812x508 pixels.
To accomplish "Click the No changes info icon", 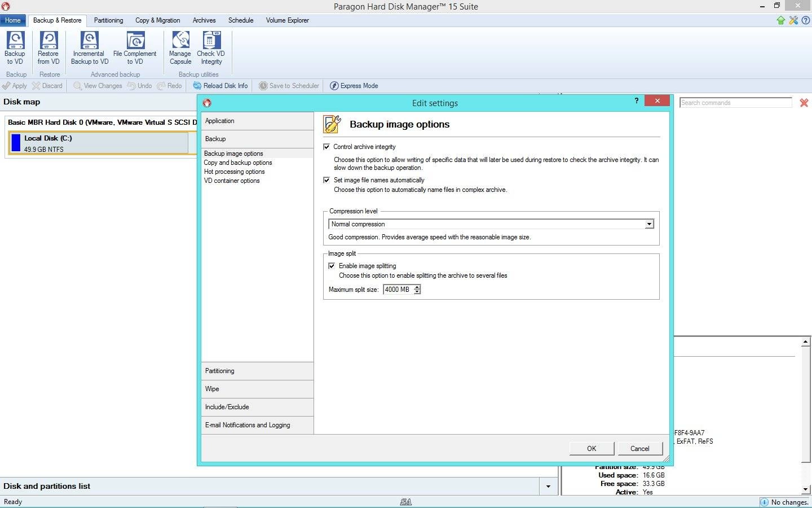I will click(x=764, y=502).
